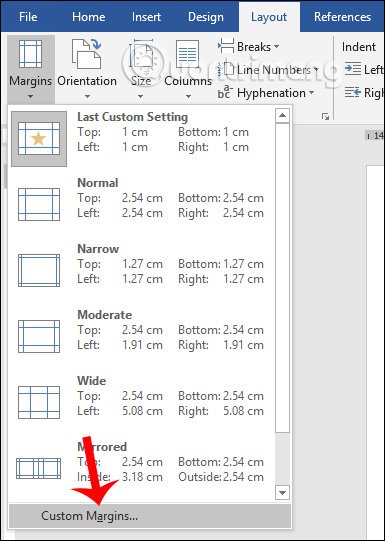385x541 pixels.
Task: Open the File menu
Action: pyautogui.click(x=28, y=17)
